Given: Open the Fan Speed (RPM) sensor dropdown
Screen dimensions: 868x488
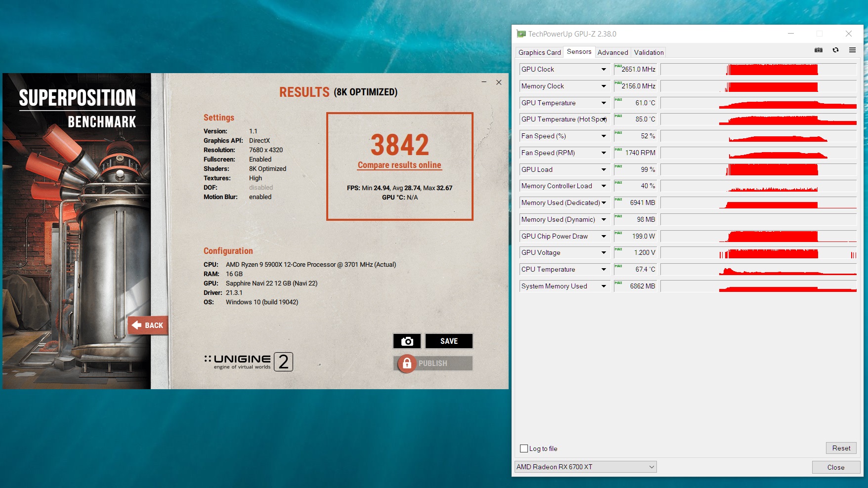Looking at the screenshot, I should click(604, 153).
